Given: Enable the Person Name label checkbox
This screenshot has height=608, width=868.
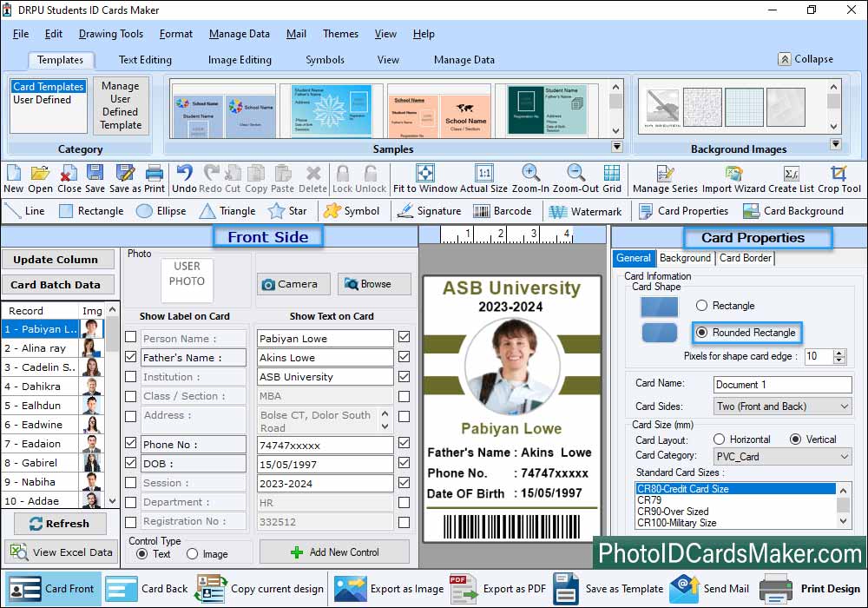Looking at the screenshot, I should pos(131,337).
